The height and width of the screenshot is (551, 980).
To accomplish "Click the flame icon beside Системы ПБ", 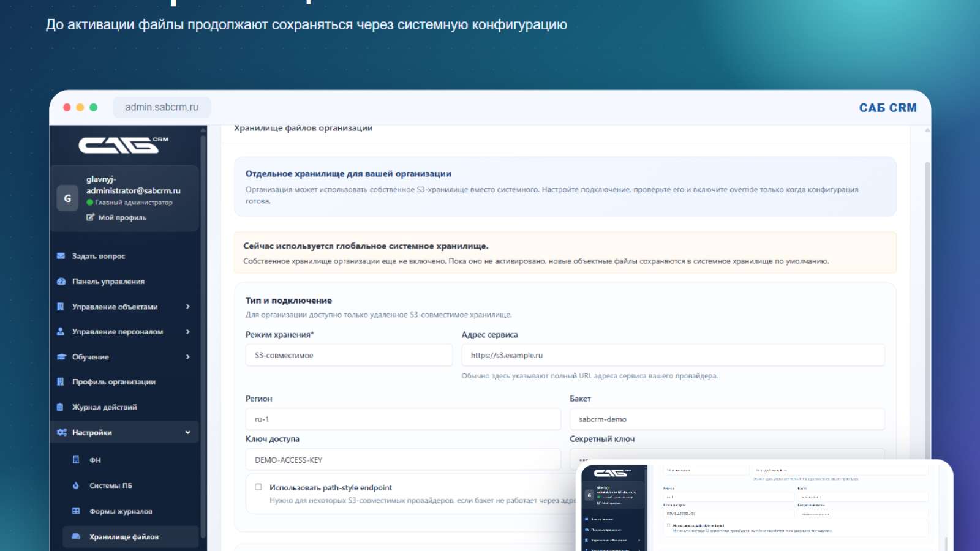I will [76, 485].
